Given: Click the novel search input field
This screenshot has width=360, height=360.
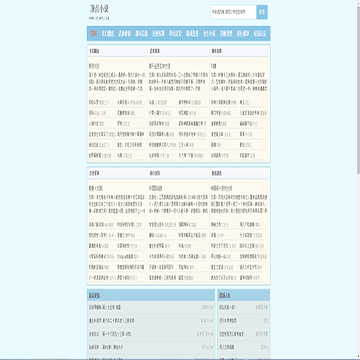Looking at the screenshot, I should (234, 12).
